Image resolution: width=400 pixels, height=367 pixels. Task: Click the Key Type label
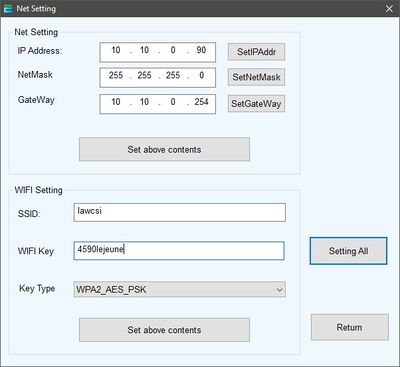pos(37,288)
